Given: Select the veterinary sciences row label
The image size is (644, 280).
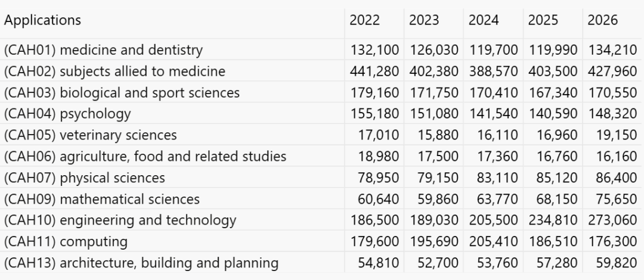Looking at the screenshot, I should [x=91, y=135].
